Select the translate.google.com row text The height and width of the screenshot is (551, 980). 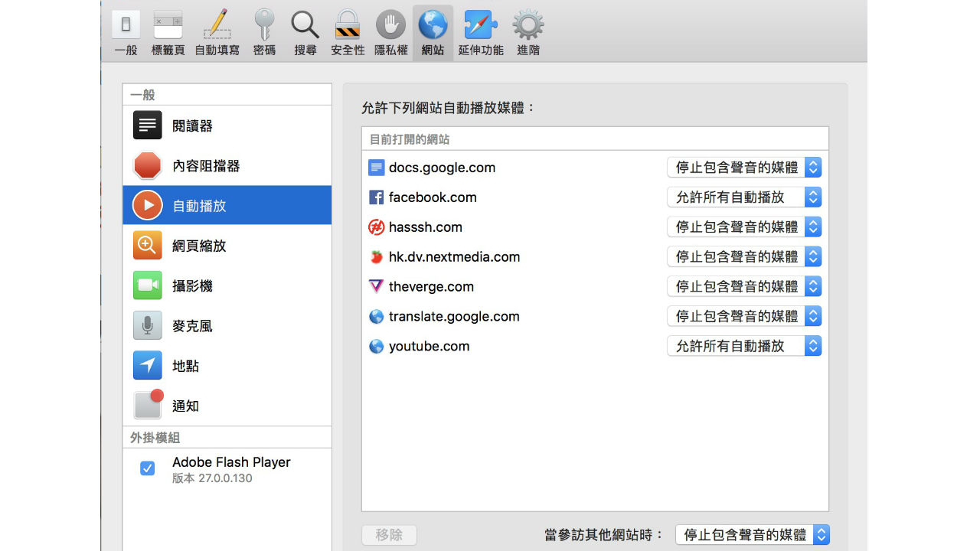tap(454, 316)
